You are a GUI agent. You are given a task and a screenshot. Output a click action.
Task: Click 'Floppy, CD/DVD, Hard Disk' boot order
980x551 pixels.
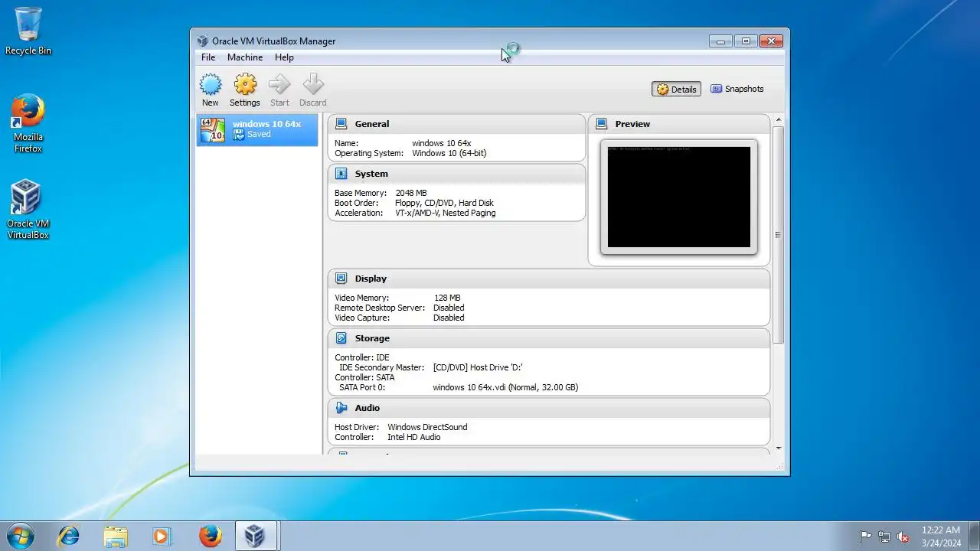coord(444,203)
